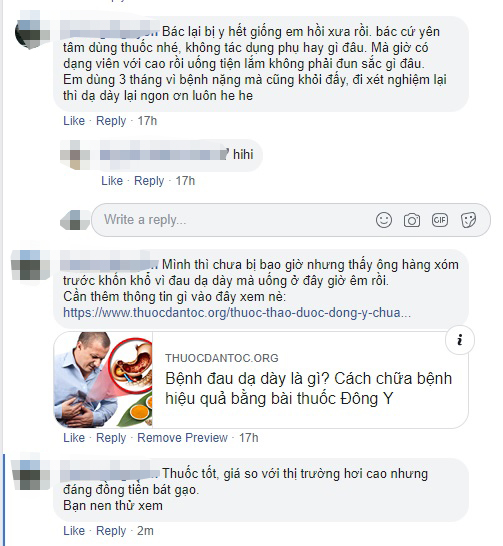Open the 17h timestamp of first comment

[147, 121]
